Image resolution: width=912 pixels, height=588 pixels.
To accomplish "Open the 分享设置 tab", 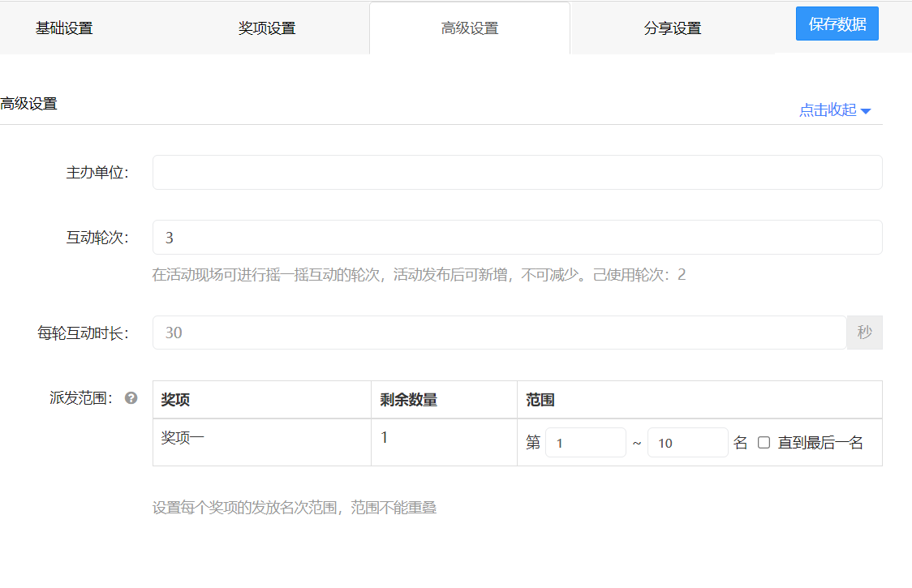I will [672, 27].
